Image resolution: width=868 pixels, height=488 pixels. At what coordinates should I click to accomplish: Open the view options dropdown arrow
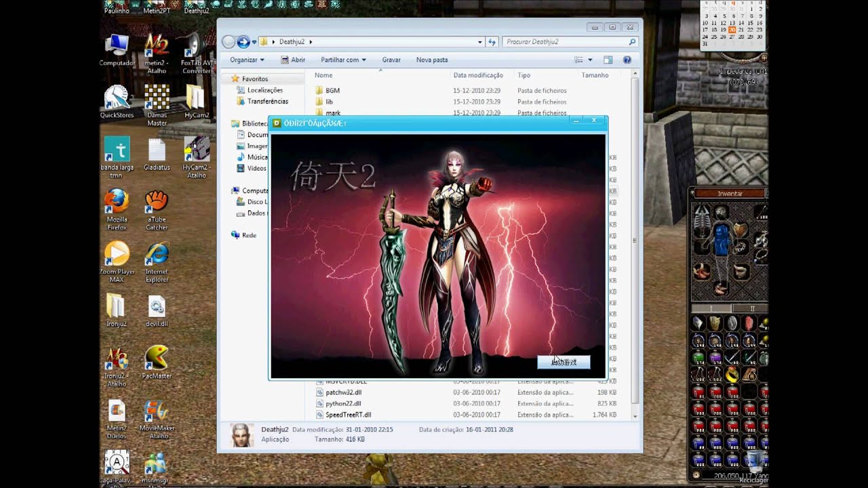coord(590,60)
